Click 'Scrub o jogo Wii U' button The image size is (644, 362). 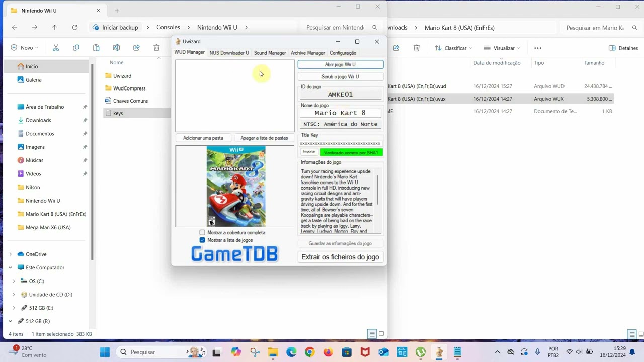pos(340,77)
